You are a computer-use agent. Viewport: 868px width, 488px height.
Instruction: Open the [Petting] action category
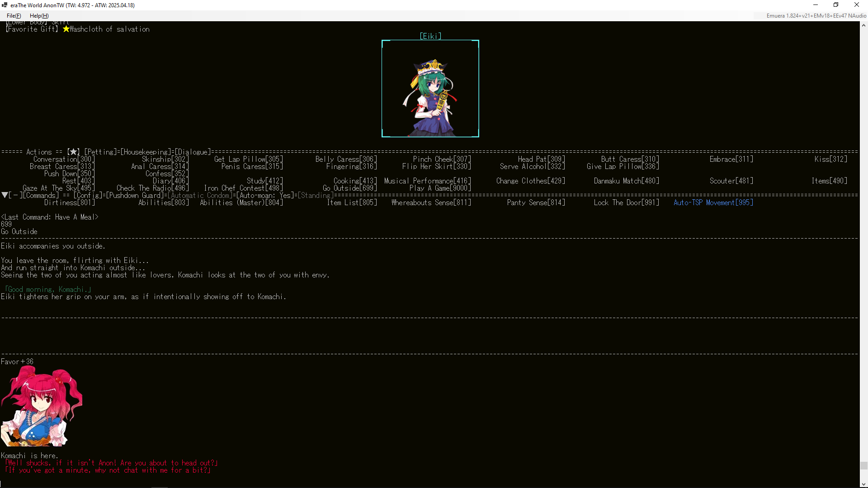click(101, 152)
